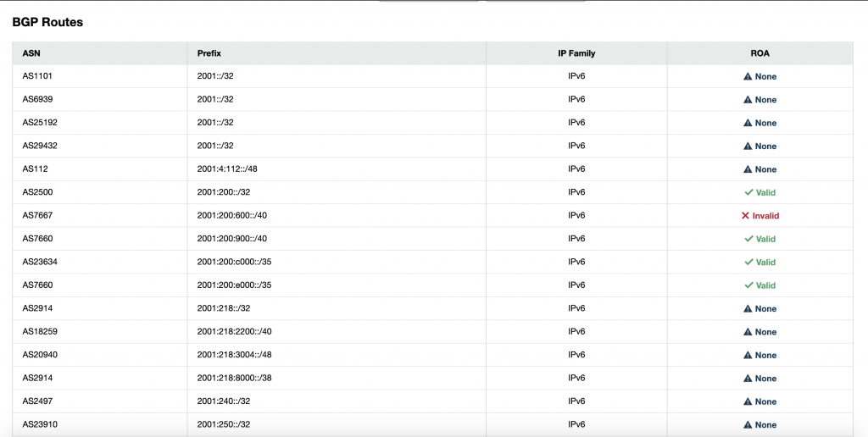Click Valid check icon for 2001:200:e000::/35

[748, 285]
